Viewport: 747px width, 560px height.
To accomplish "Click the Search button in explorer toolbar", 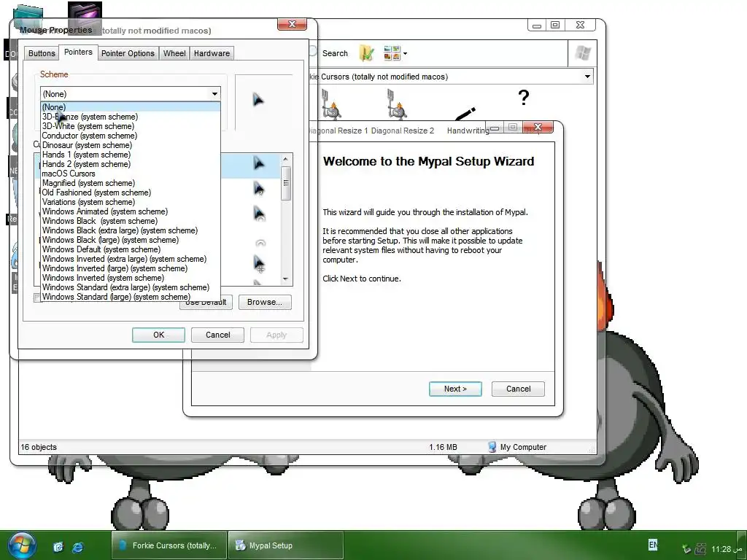I will pyautogui.click(x=329, y=53).
